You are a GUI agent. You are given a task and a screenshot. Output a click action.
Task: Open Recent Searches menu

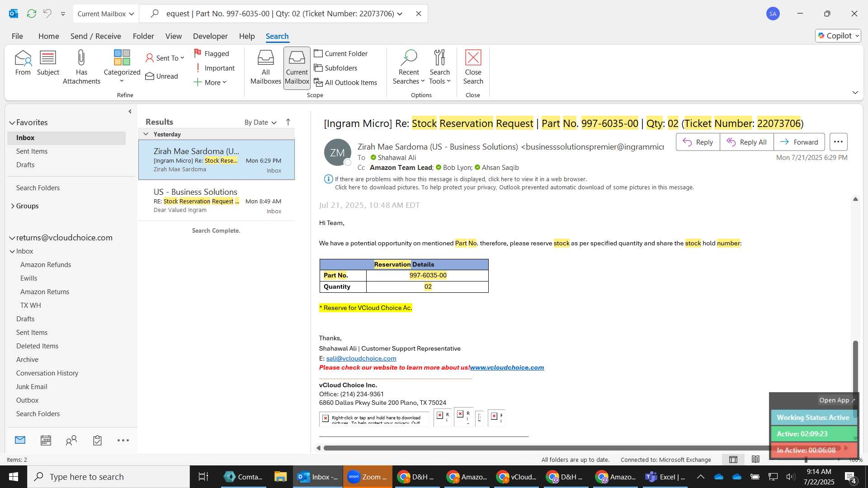click(x=409, y=67)
